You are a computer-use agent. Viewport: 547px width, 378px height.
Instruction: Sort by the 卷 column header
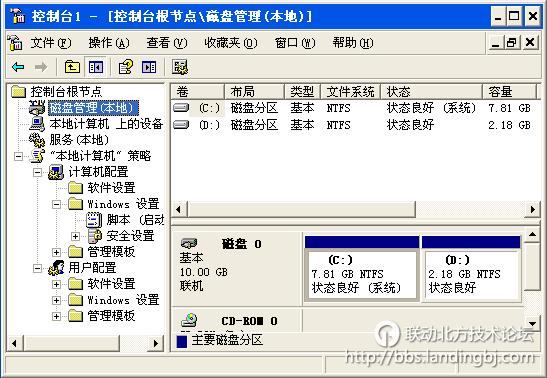[x=197, y=92]
